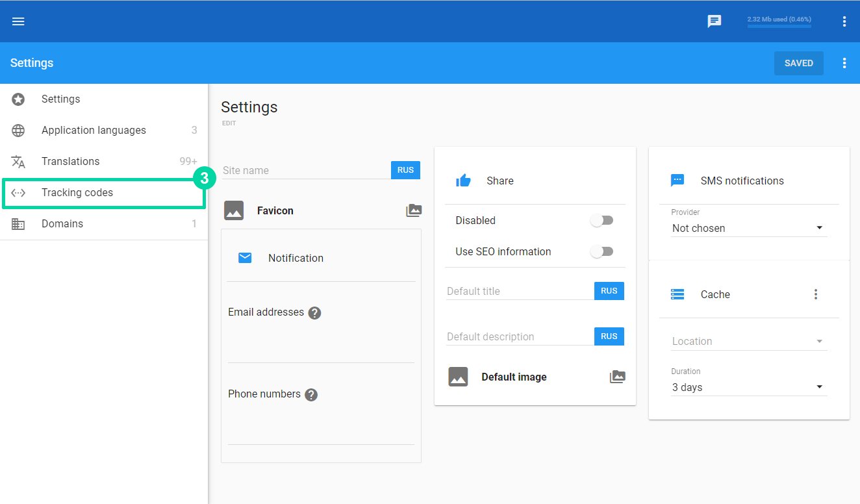Select Settings in the sidebar
Screen dimensions: 860x504
tap(104, 99)
